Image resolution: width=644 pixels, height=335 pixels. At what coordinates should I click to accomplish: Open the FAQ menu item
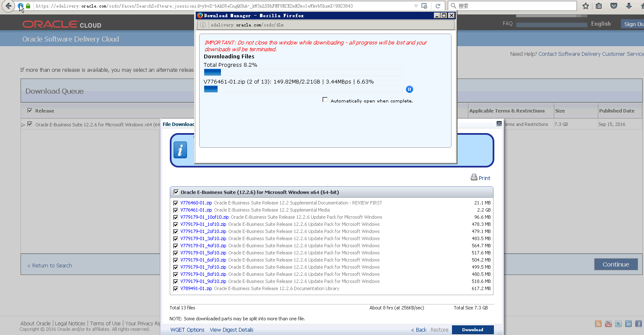507,24
